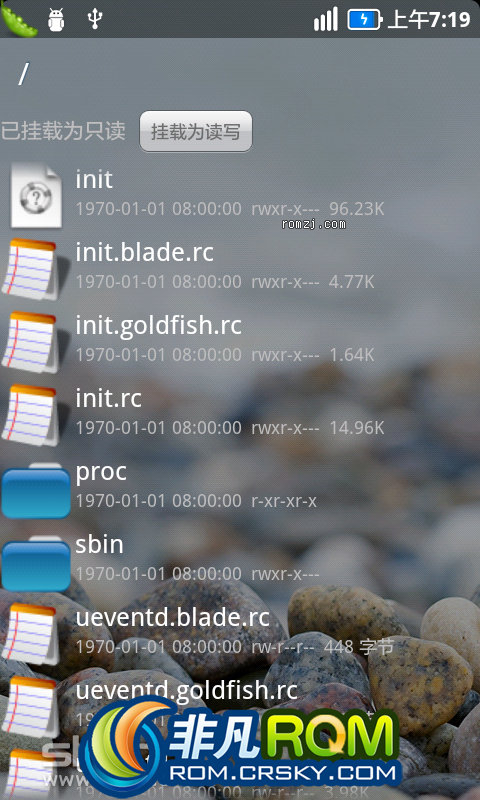Tap the unknown-file icon beside init
Screen dimensions: 480x800
36,195
